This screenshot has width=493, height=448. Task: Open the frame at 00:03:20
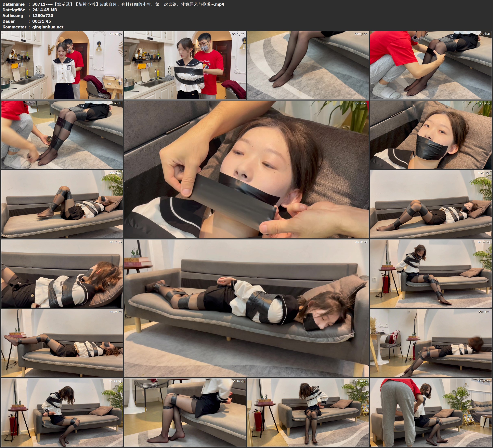(x=185, y=65)
